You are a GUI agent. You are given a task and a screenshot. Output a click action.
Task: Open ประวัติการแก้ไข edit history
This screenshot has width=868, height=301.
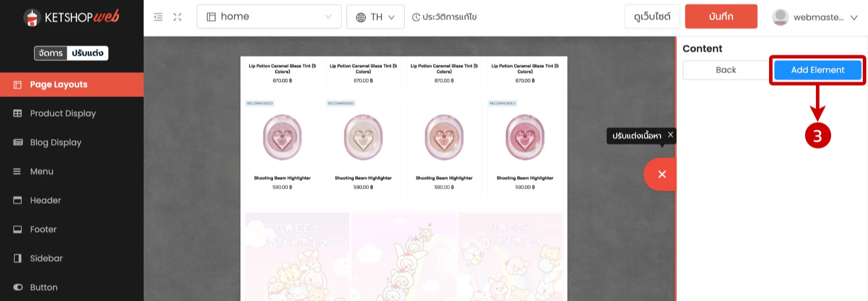(444, 17)
